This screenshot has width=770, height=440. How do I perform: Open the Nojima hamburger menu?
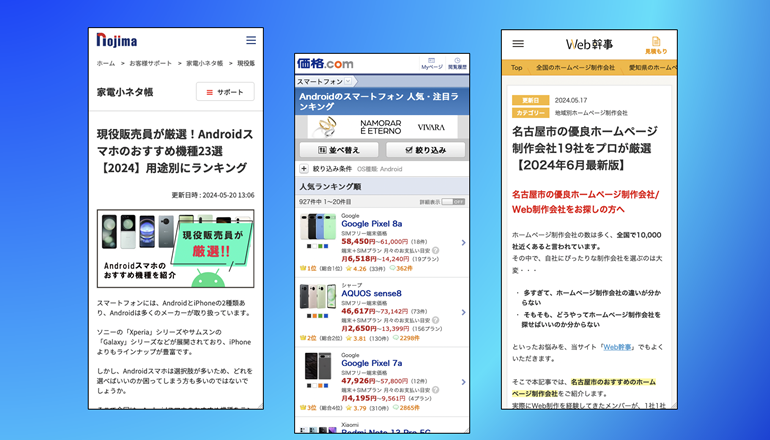251,40
